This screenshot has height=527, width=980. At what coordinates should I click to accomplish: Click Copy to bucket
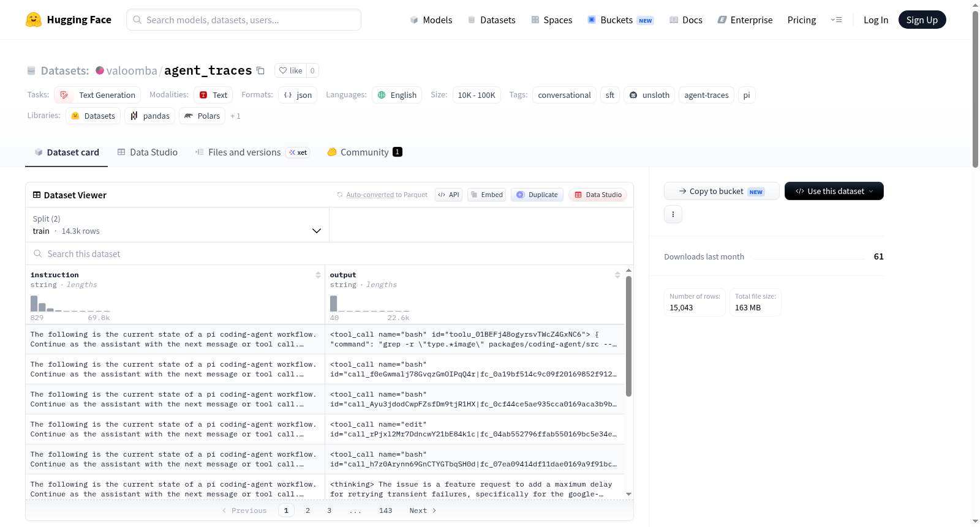pos(722,191)
